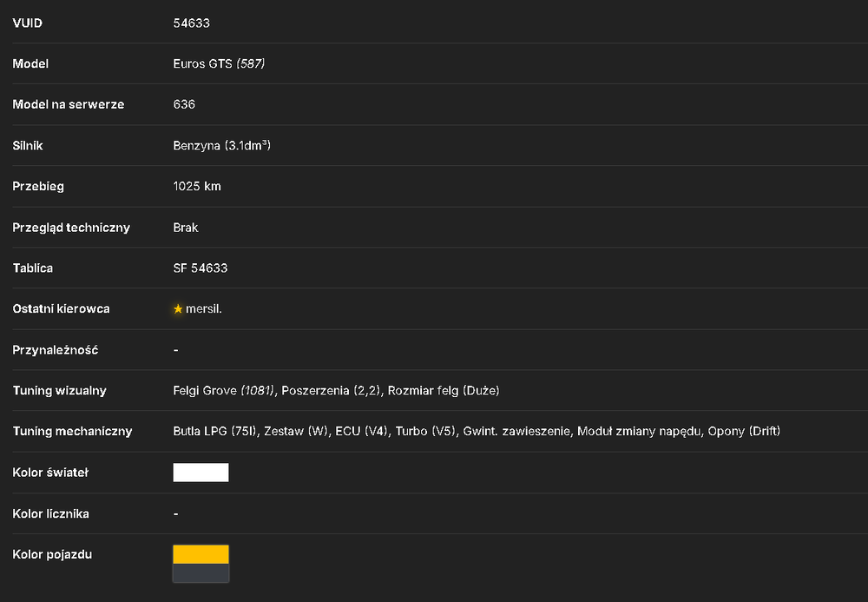Open the mersil. driver profile link
The height and width of the screenshot is (602, 868).
pyautogui.click(x=204, y=309)
